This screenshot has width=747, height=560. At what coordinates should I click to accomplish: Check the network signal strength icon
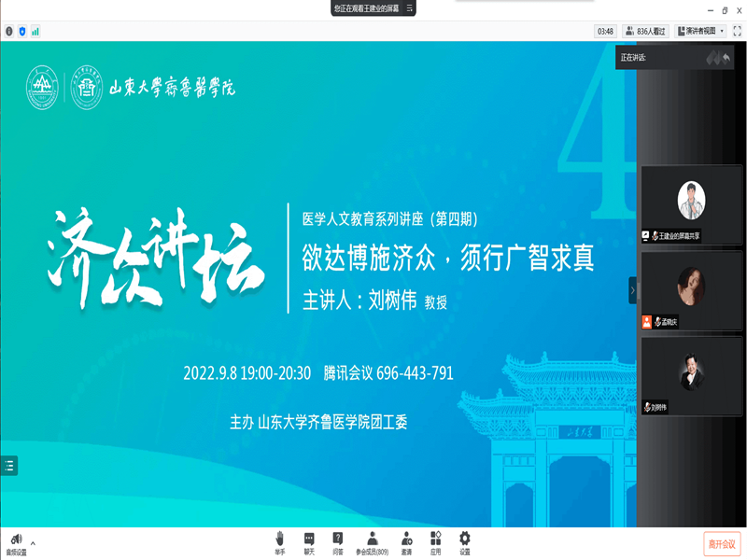(x=35, y=31)
